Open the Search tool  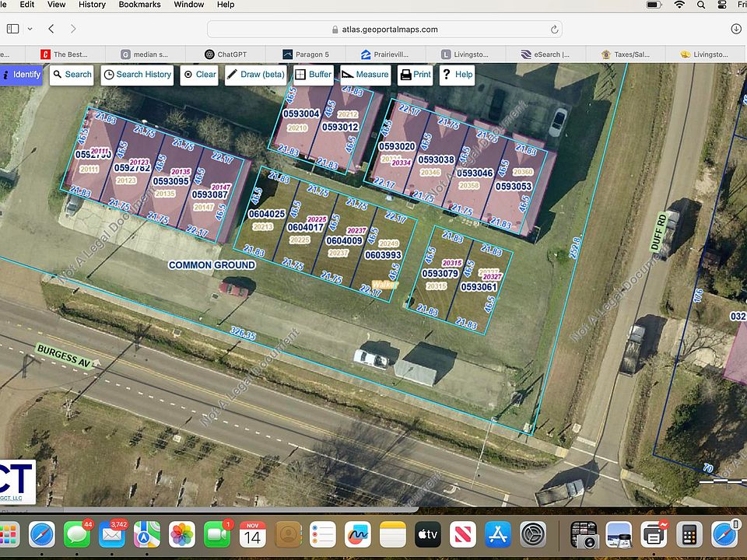coord(72,75)
